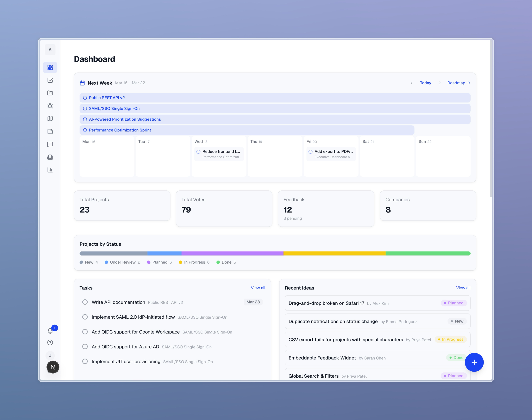Click the purple Planned segment of status bar
Viewport: 532px width, 420px height.
click(232, 253)
